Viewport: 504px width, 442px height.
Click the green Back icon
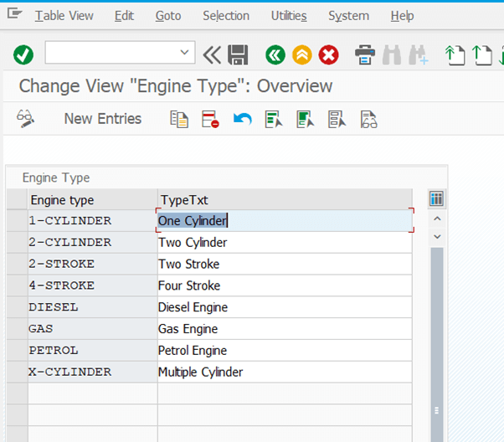pos(275,55)
